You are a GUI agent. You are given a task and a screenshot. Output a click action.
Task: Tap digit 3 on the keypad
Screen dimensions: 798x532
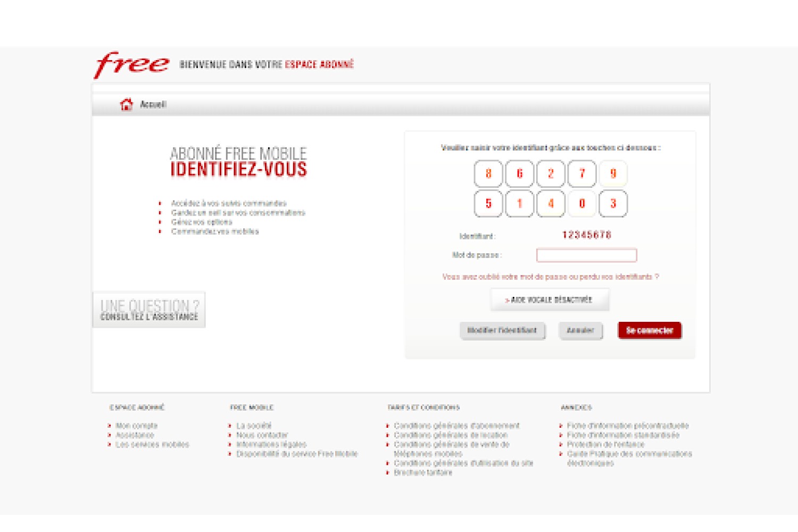(613, 204)
